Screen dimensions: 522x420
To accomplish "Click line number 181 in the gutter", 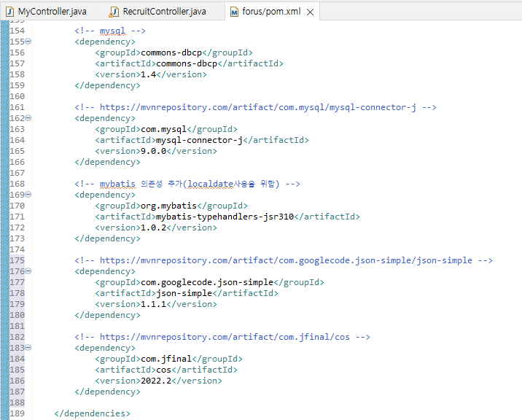I will (x=17, y=326).
